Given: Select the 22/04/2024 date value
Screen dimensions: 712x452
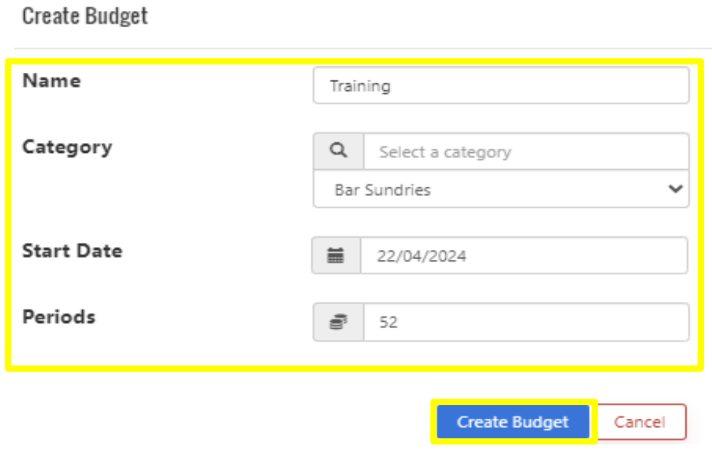Looking at the screenshot, I should click(x=421, y=256).
